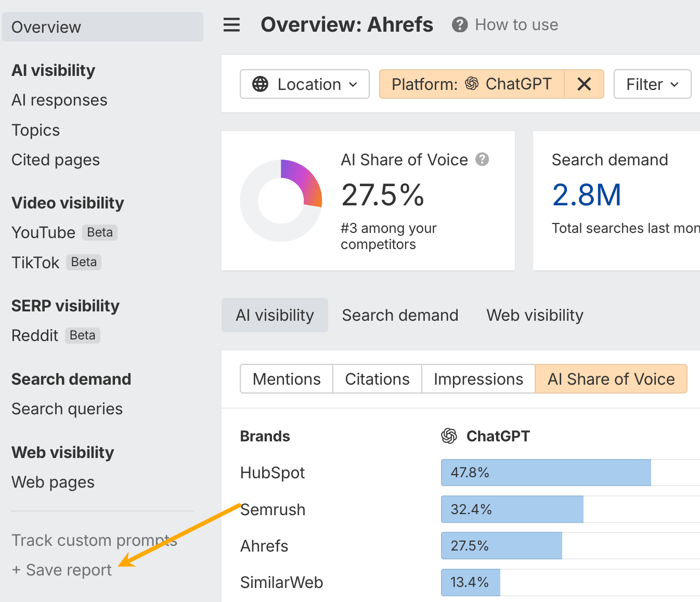
Task: Click the 2.8M search demand value
Action: (x=587, y=195)
